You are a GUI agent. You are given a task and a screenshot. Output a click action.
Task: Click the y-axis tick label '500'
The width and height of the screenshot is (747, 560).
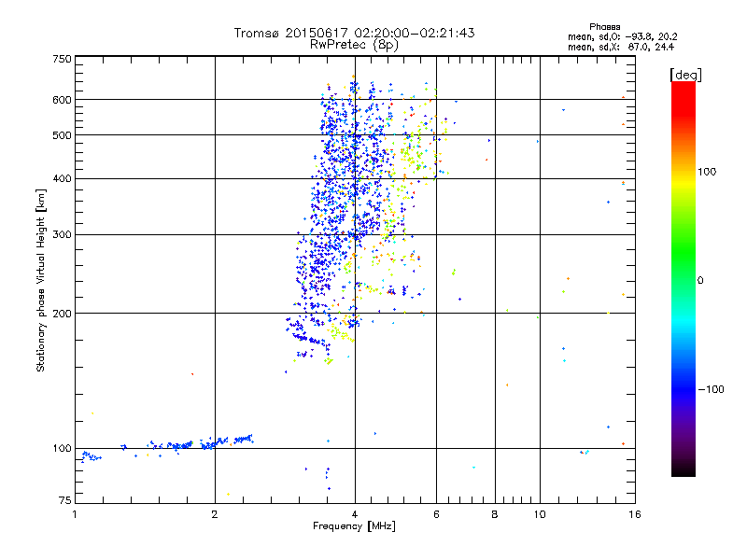pos(62,135)
